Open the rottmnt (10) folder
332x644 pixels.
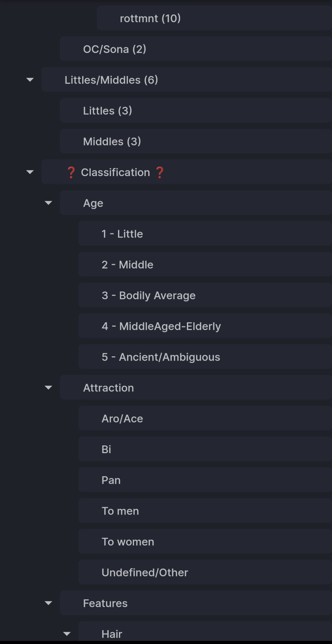coord(214,18)
